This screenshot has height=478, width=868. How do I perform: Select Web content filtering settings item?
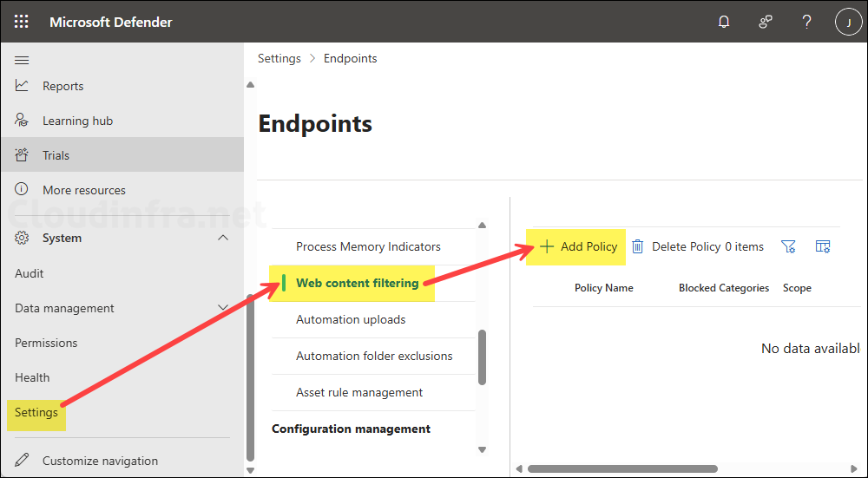357,283
